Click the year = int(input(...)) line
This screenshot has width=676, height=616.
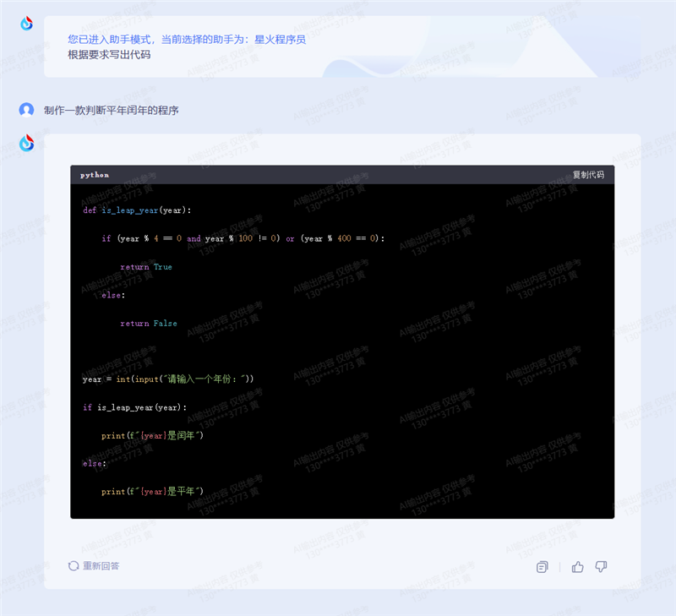(x=168, y=379)
